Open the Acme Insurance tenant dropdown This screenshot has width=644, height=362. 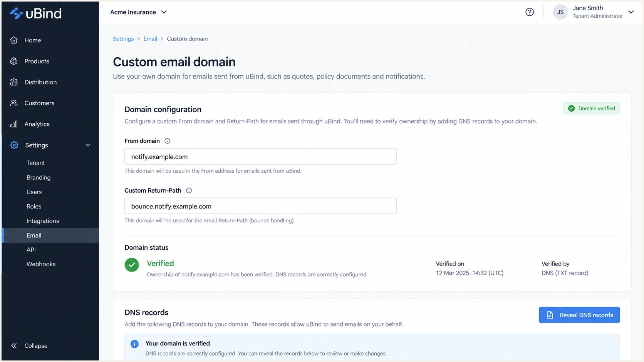(139, 12)
